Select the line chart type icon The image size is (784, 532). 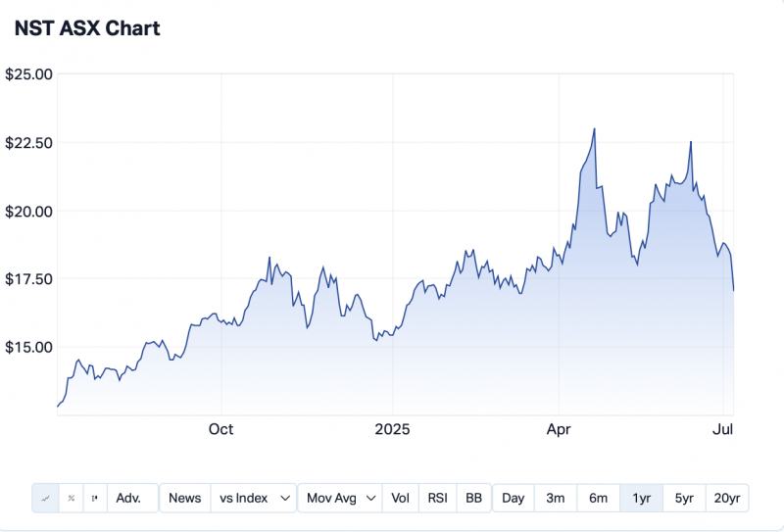point(46,498)
